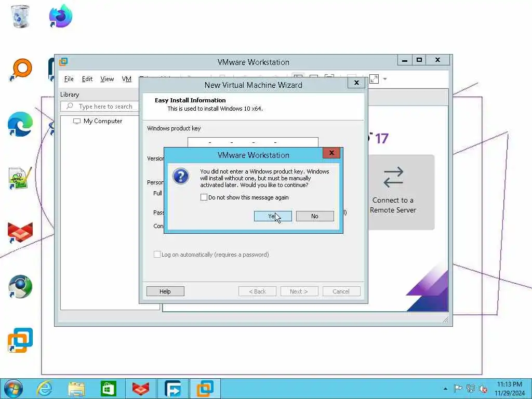
Task: Open the Store app from taskbar
Action: coord(108,389)
